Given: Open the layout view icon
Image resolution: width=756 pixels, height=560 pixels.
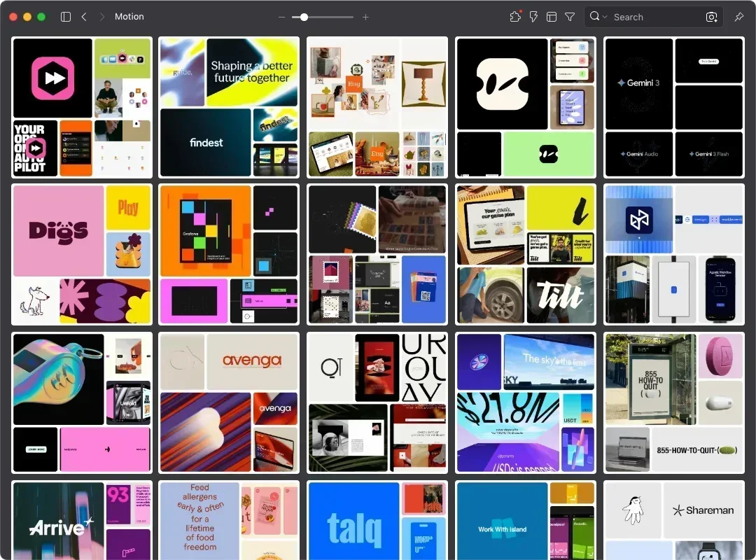Looking at the screenshot, I should (552, 17).
